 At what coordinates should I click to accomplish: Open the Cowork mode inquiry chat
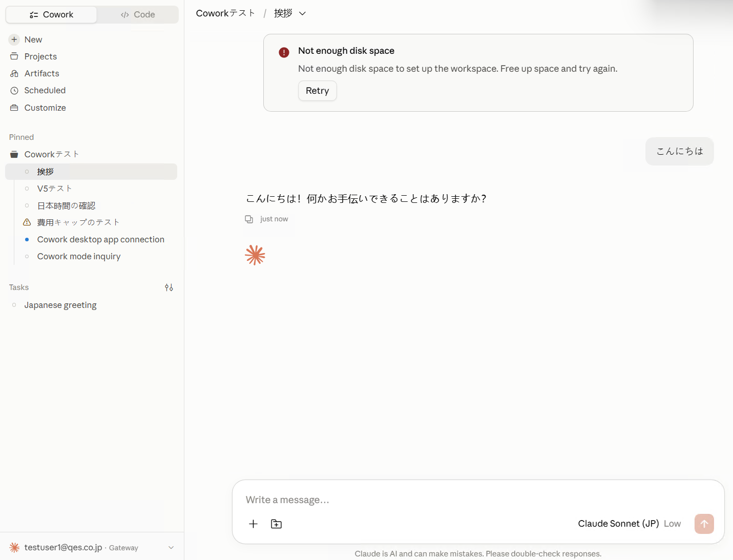79,256
